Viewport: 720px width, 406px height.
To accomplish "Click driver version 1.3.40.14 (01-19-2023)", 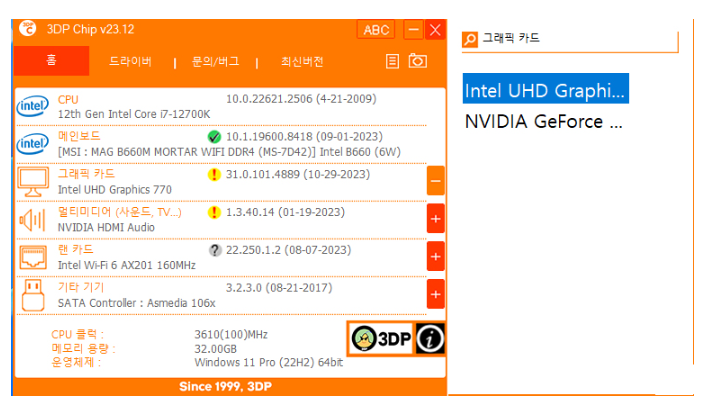I will click(285, 212).
